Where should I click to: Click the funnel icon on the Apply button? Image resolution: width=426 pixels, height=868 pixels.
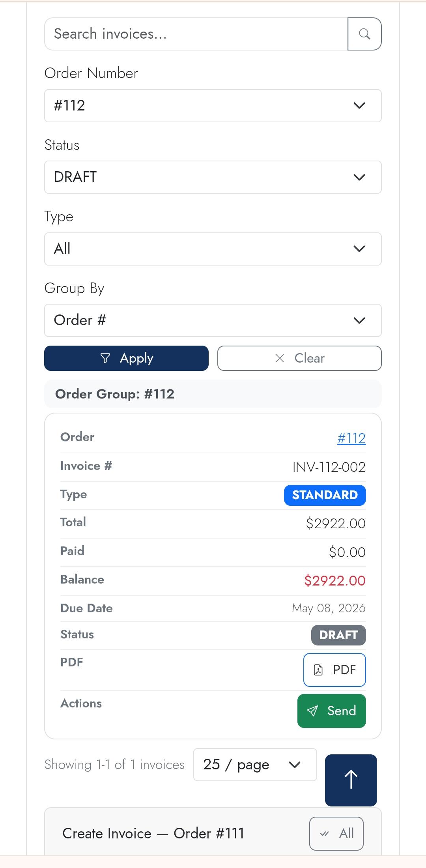pos(105,357)
